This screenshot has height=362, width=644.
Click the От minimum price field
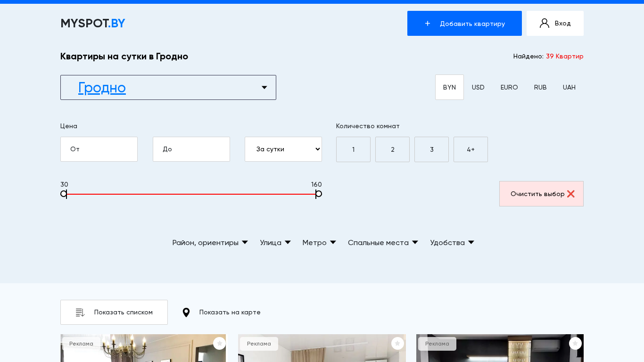tap(99, 149)
